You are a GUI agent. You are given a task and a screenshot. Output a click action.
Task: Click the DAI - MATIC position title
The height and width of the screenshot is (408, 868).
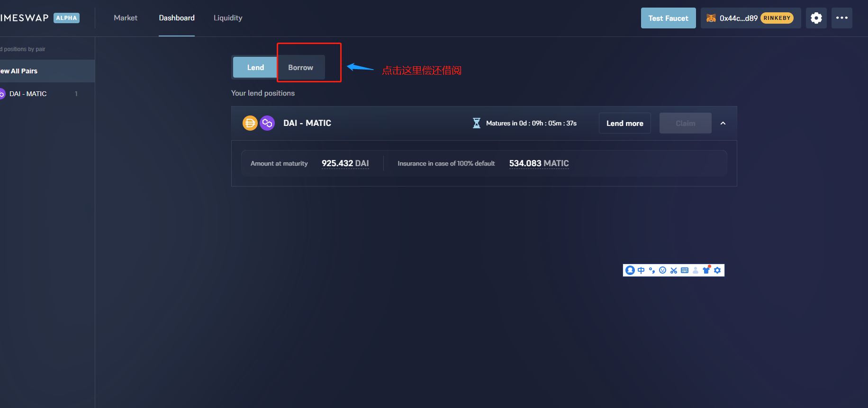[307, 123]
